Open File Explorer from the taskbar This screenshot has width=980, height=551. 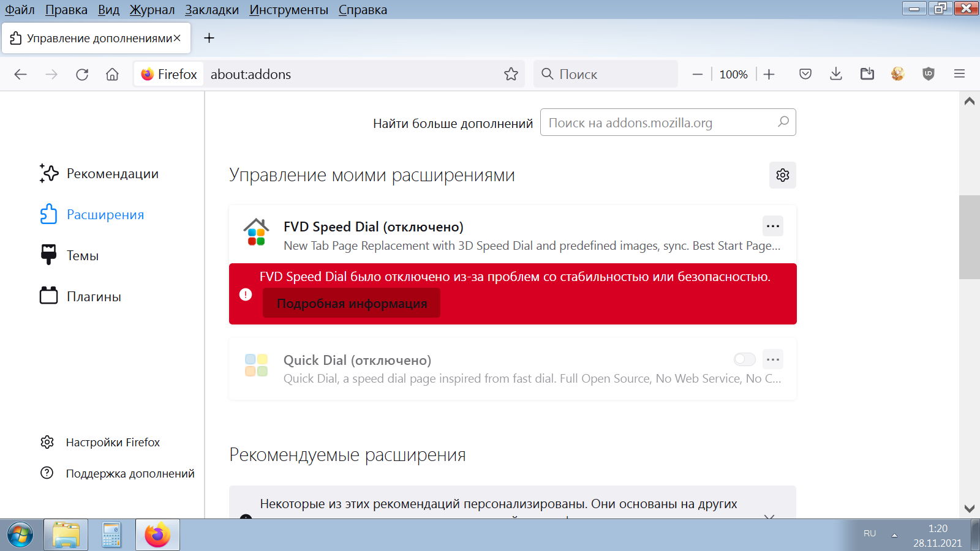[66, 535]
